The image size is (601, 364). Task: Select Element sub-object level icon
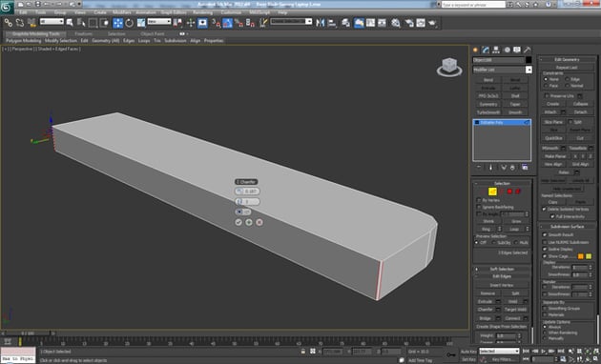coord(518,192)
